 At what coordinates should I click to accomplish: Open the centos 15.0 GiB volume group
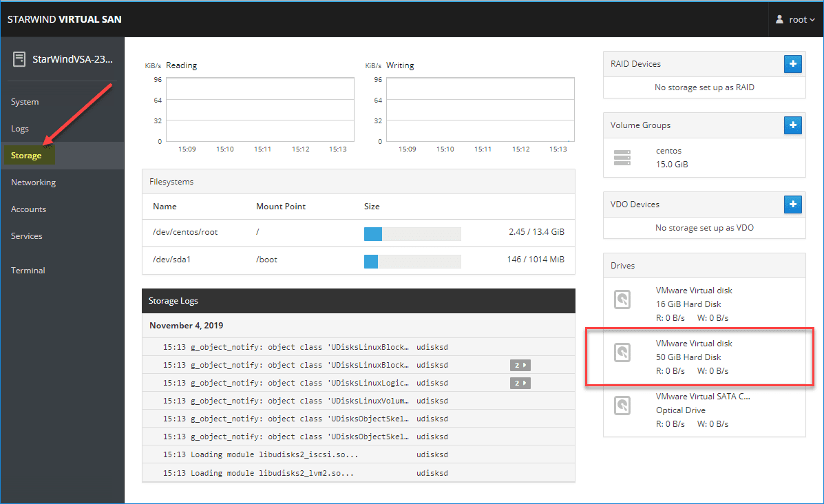(704, 158)
